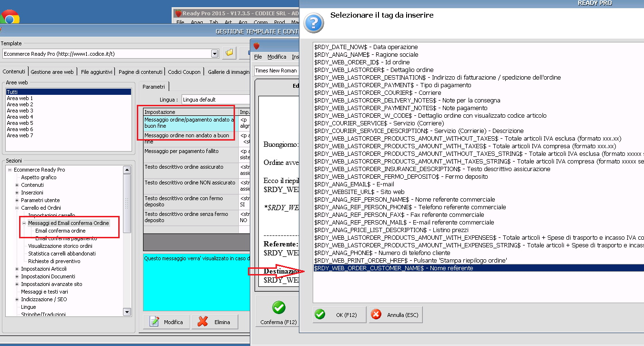Select the Email conferma ordine tree item
The image size is (644, 346).
[x=61, y=231]
